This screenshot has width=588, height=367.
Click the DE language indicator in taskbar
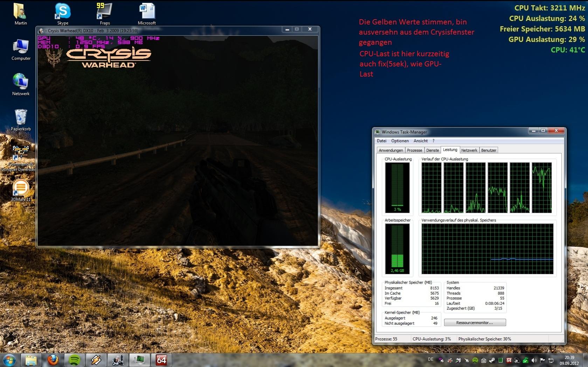pos(431,359)
